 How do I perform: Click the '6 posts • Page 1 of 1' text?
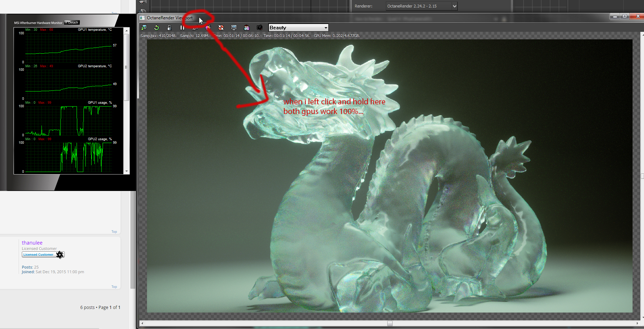[x=100, y=308]
